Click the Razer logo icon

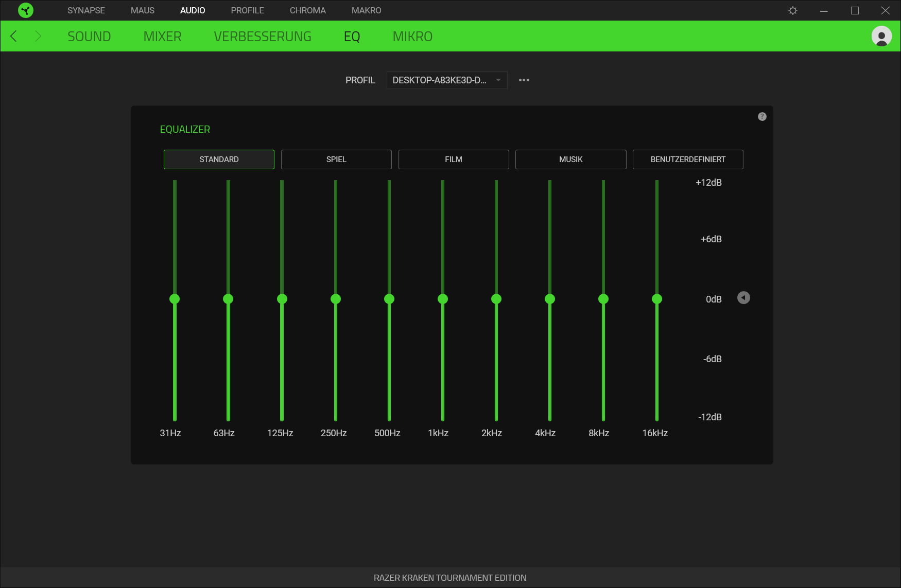25,10
